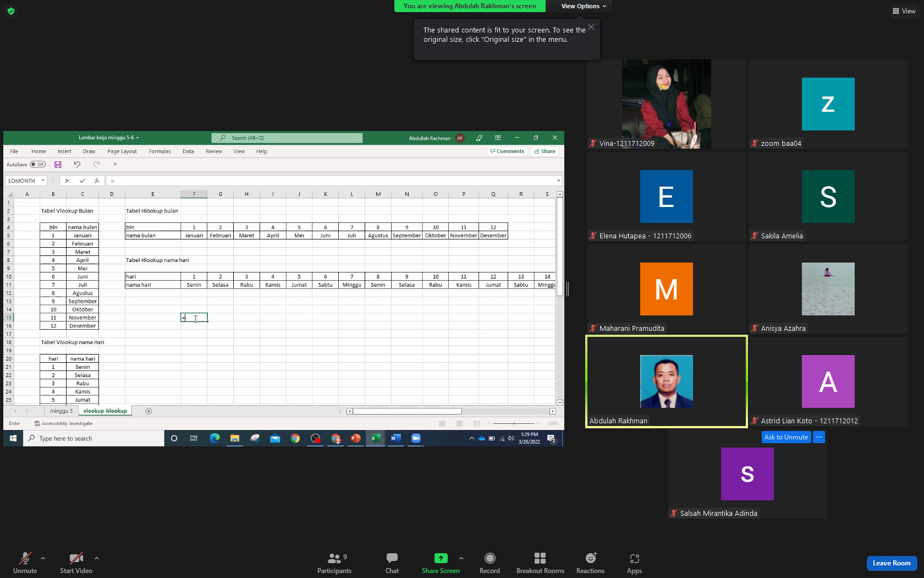Open the View Options dropdown
Viewport: 924px width, 578px height.
584,6
